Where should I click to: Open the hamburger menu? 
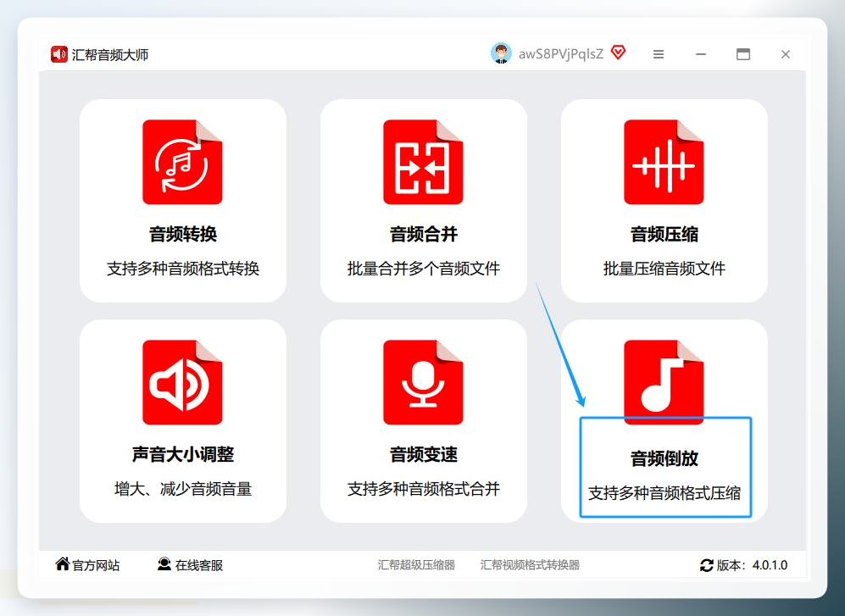point(658,54)
